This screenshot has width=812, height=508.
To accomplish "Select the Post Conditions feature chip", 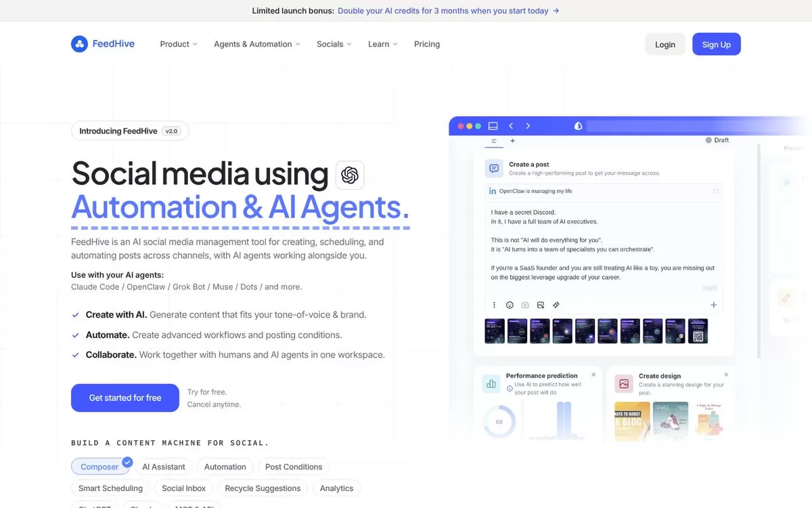I will 294,467.
